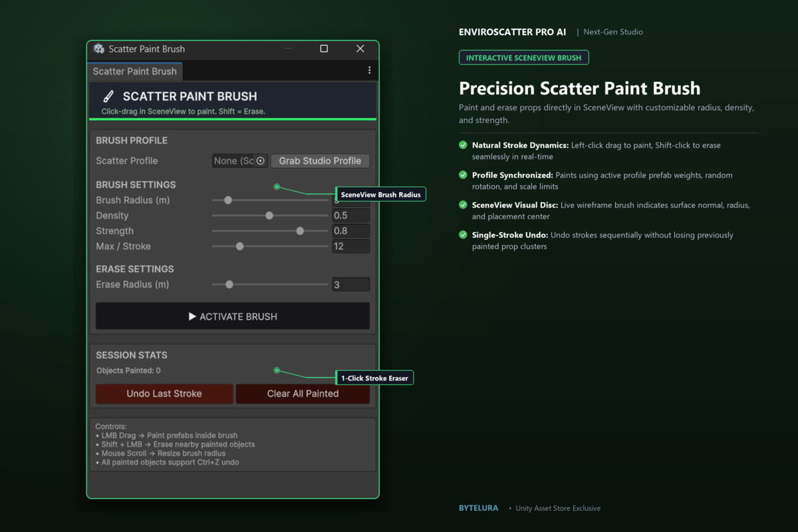Maximize the Scatter Paint Brush window
The height and width of the screenshot is (532, 798).
coord(324,49)
